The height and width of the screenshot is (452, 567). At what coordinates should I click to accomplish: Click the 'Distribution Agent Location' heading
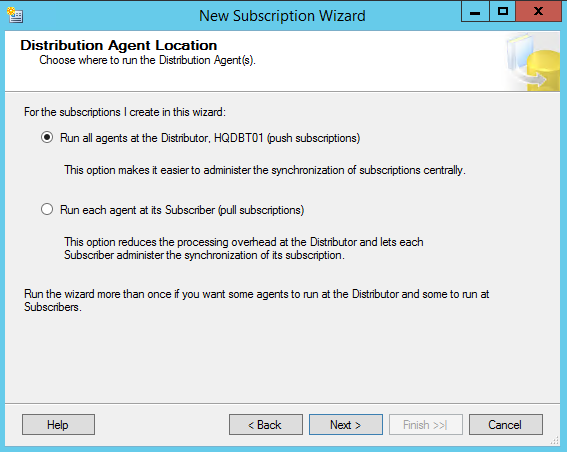(119, 46)
